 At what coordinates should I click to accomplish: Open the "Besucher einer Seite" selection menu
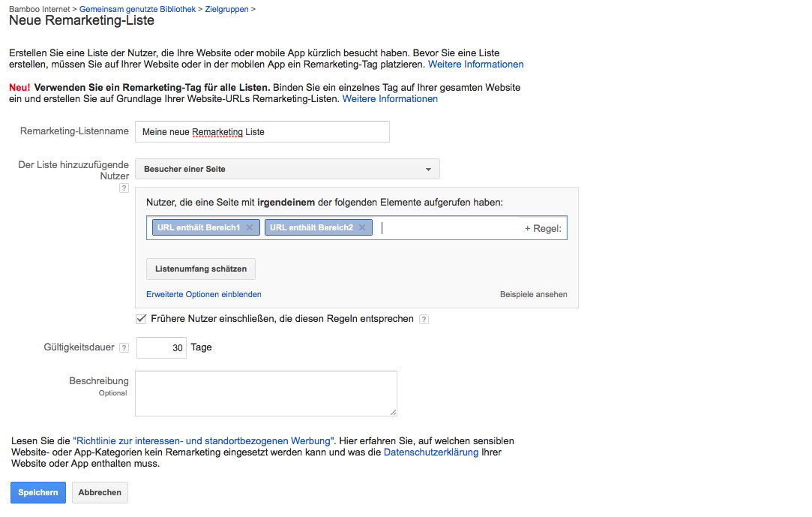point(287,168)
